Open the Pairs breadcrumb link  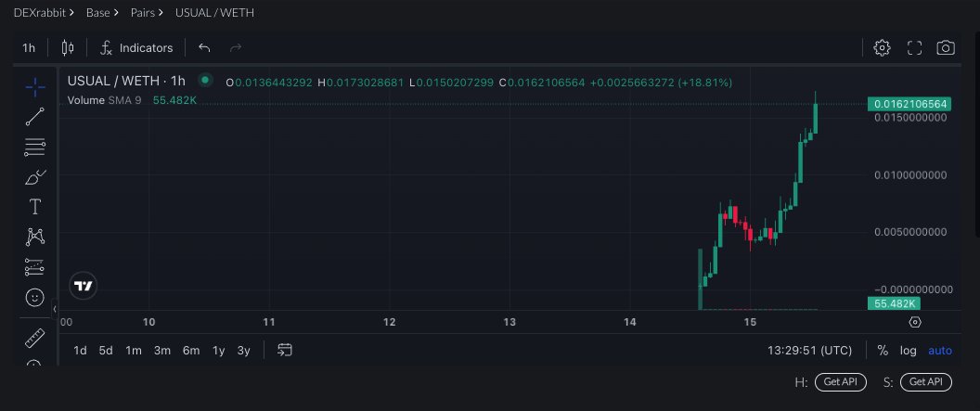pyautogui.click(x=143, y=12)
